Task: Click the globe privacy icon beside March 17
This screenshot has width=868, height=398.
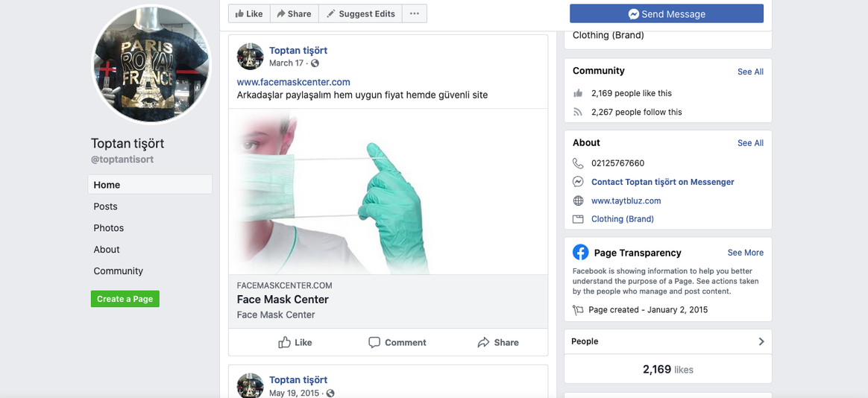Action: click(315, 63)
